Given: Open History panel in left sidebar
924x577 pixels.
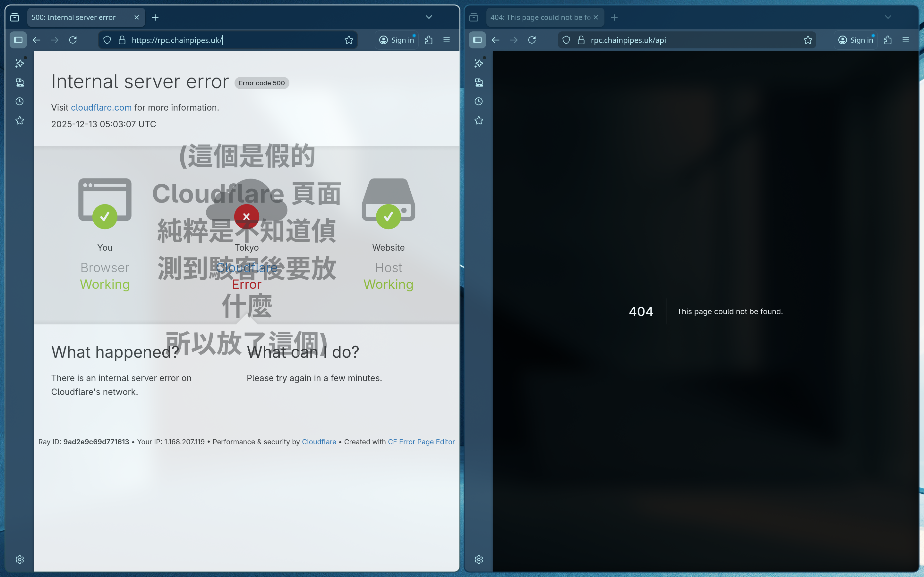Looking at the screenshot, I should tap(20, 102).
